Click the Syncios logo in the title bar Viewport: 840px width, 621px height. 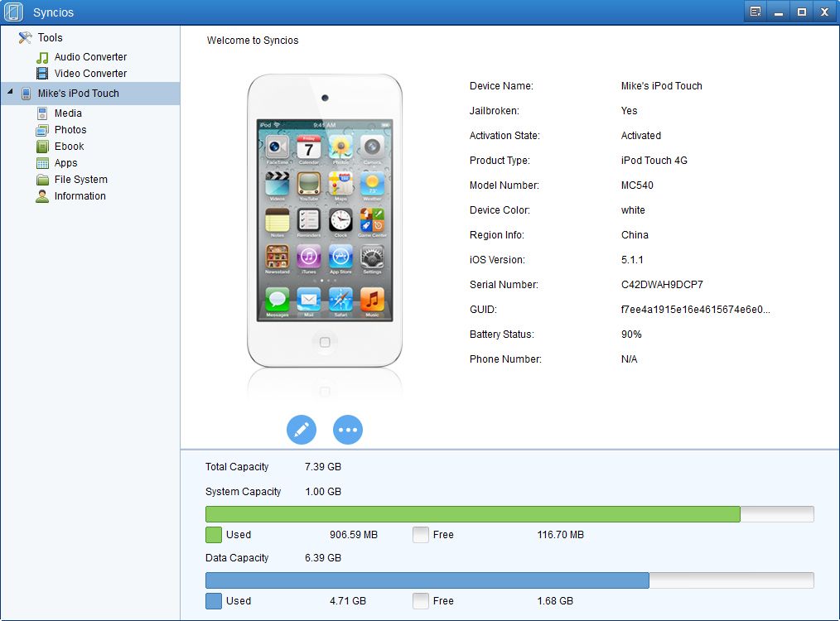[x=13, y=12]
